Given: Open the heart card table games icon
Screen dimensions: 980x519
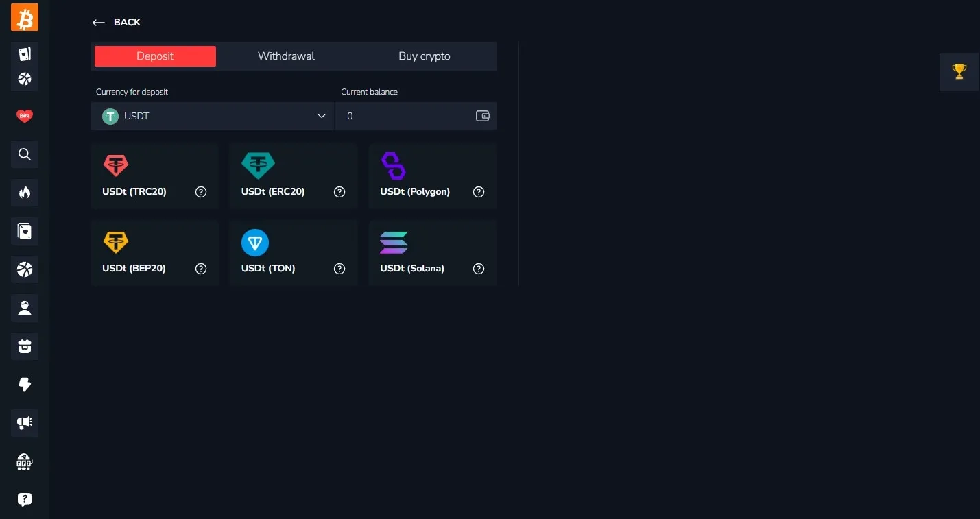Looking at the screenshot, I should 25,232.
